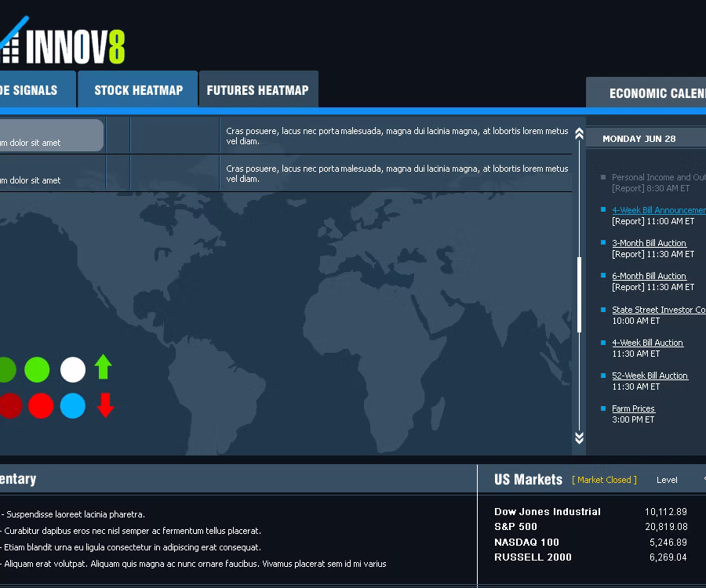Click the bullet icon beside Personal Income and Outlays
This screenshot has height=588, width=706.
(602, 177)
